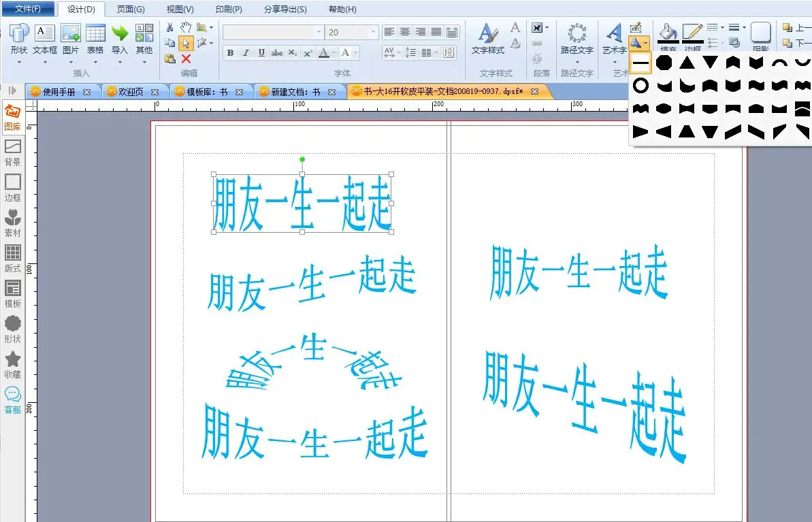This screenshot has width=812, height=522.
Task: Select the arrow pointer tool
Action: [x=186, y=43]
